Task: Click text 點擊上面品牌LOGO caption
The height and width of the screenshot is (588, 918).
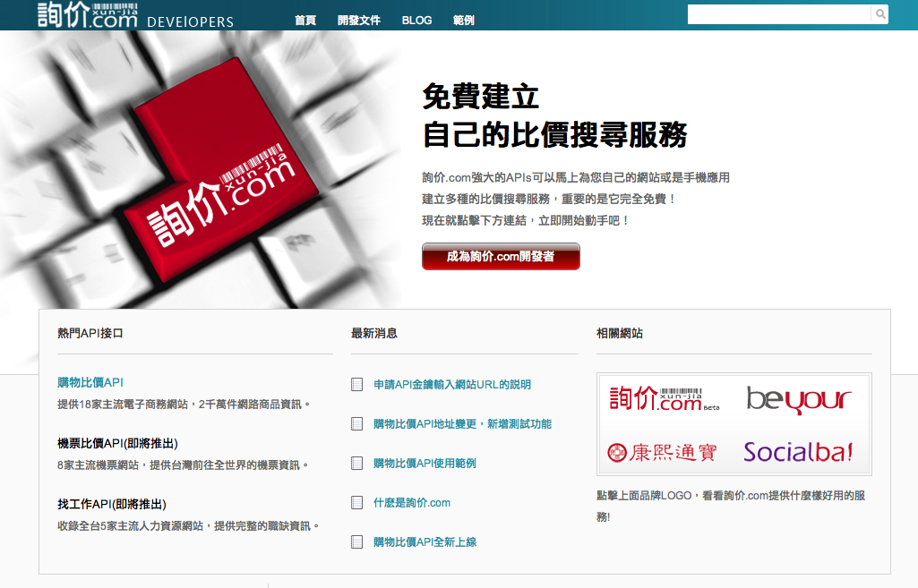Action: pos(731,506)
